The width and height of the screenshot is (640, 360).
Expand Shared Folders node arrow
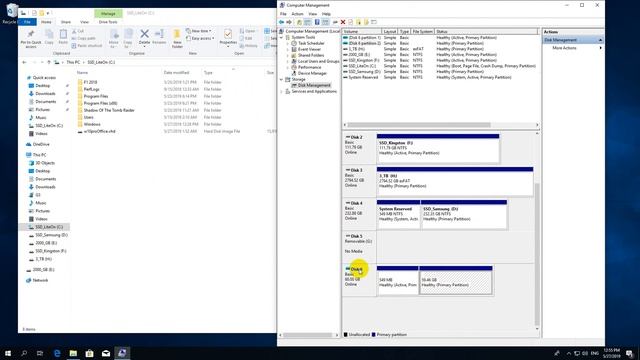pyautogui.click(x=288, y=55)
